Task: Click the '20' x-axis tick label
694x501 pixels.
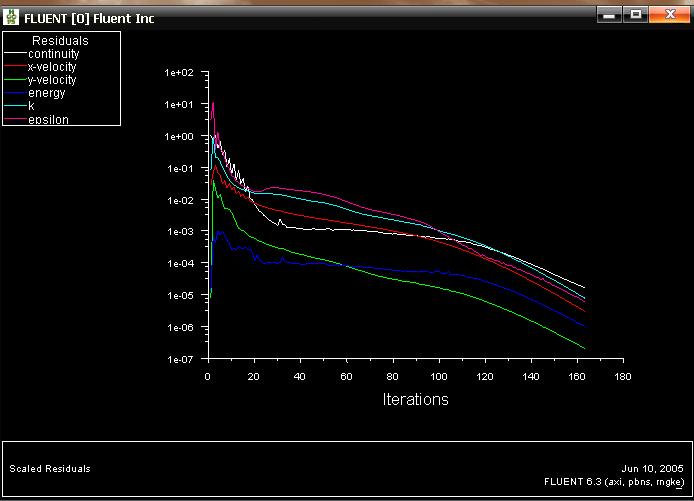Action: (x=254, y=377)
